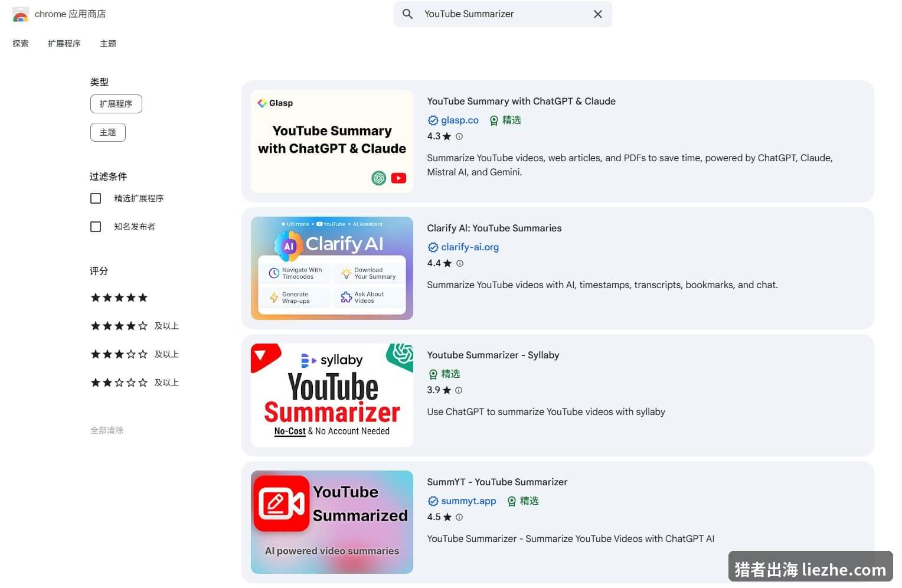
Task: Clear the search box with the X icon
Action: pos(597,14)
